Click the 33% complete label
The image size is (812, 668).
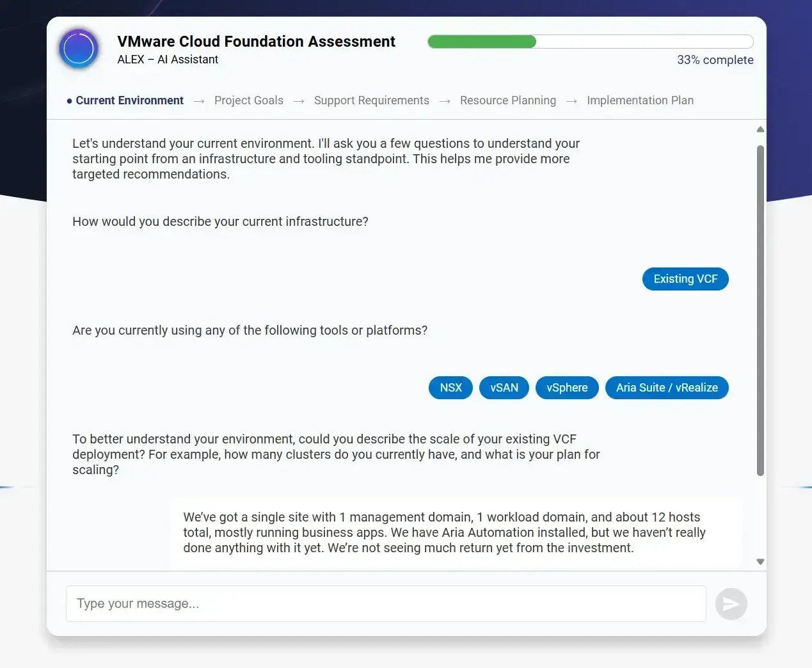click(x=715, y=60)
